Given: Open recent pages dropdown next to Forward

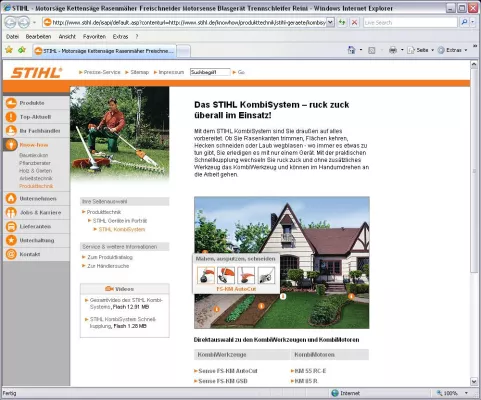Looking at the screenshot, I should click(34, 23).
